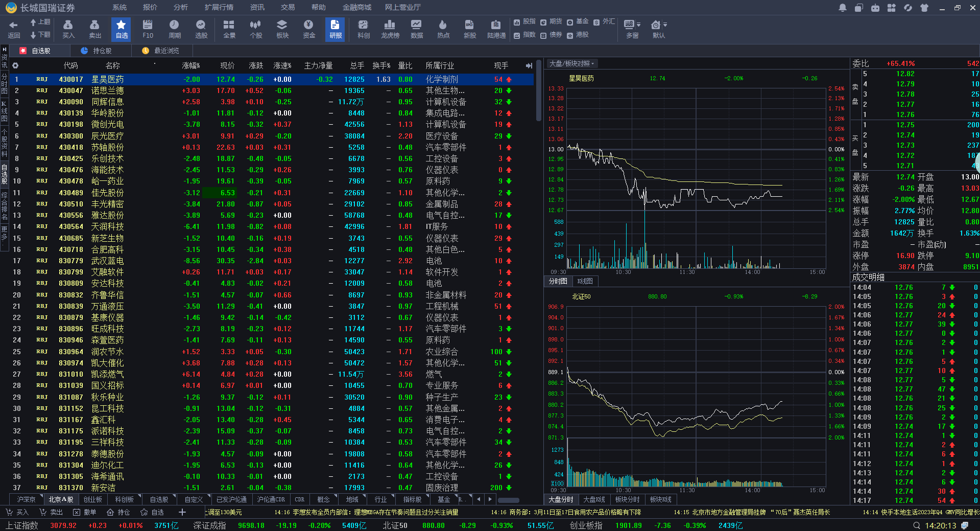The width and height of the screenshot is (980, 531).
Task: Toggle 大盘K线 index view
Action: tap(594, 499)
